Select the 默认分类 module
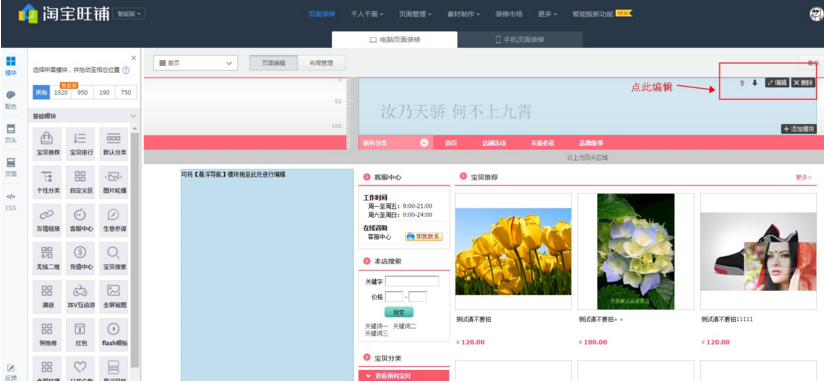The image size is (824, 383). point(114,144)
